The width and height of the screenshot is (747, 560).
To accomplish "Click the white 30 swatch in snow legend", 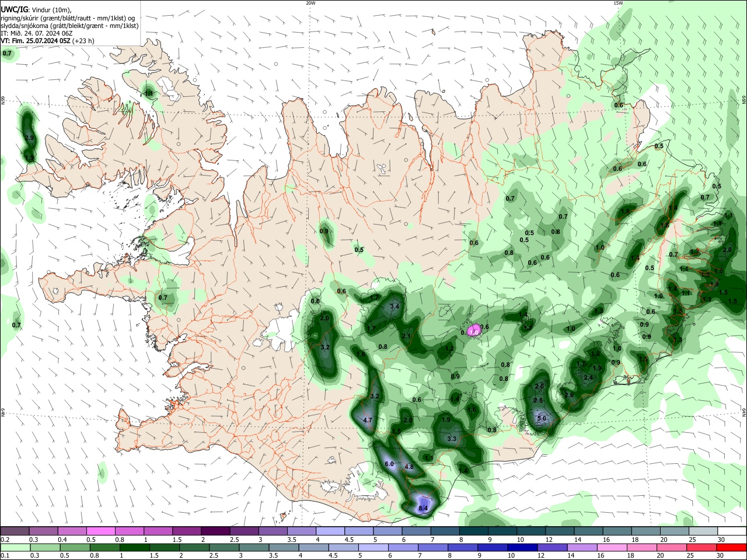I will 732,531.
